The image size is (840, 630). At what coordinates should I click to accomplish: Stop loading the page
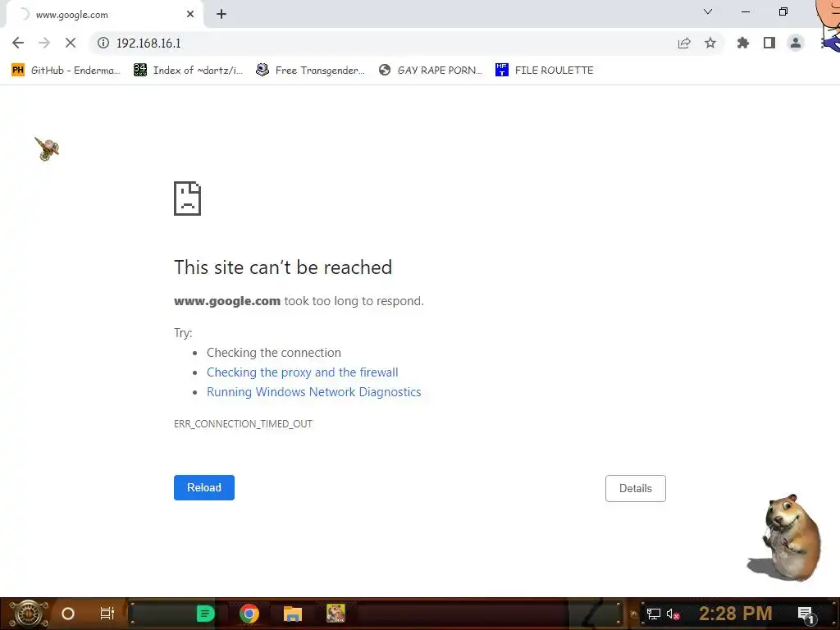click(x=71, y=43)
